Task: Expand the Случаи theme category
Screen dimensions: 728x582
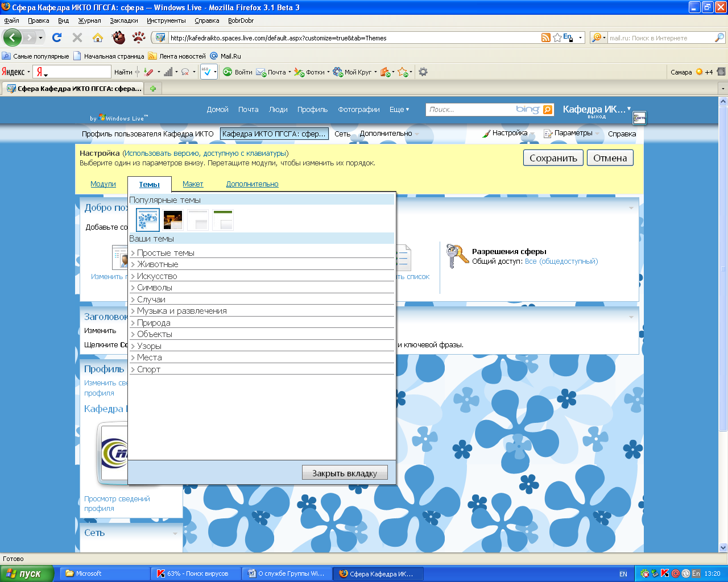Action: pyautogui.click(x=262, y=300)
